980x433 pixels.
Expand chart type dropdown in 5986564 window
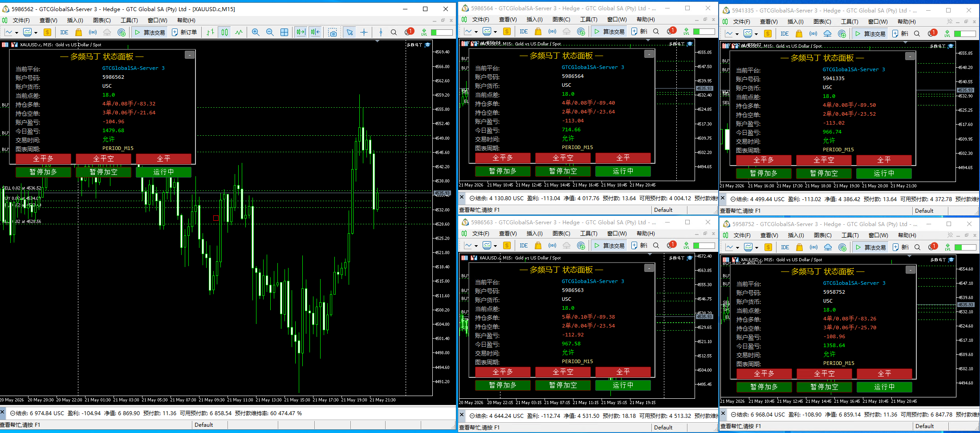pos(476,32)
